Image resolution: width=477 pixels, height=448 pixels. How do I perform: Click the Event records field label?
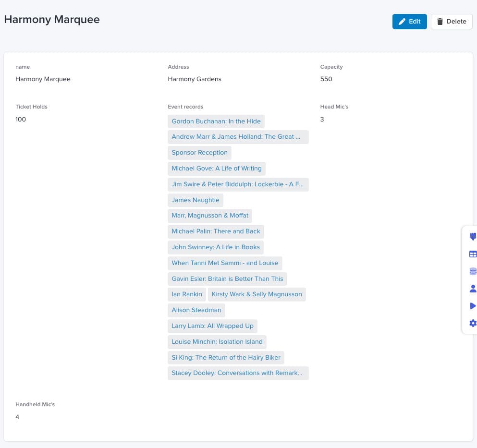(185, 107)
